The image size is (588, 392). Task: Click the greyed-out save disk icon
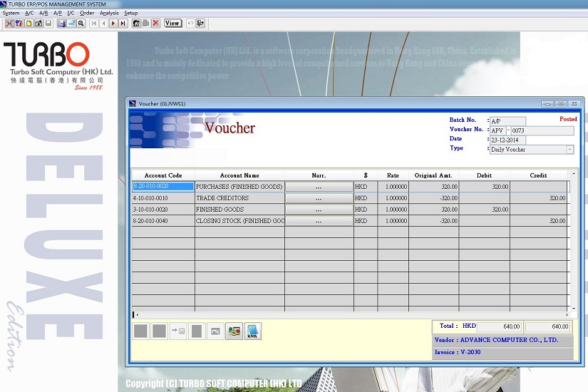pyautogui.click(x=48, y=24)
